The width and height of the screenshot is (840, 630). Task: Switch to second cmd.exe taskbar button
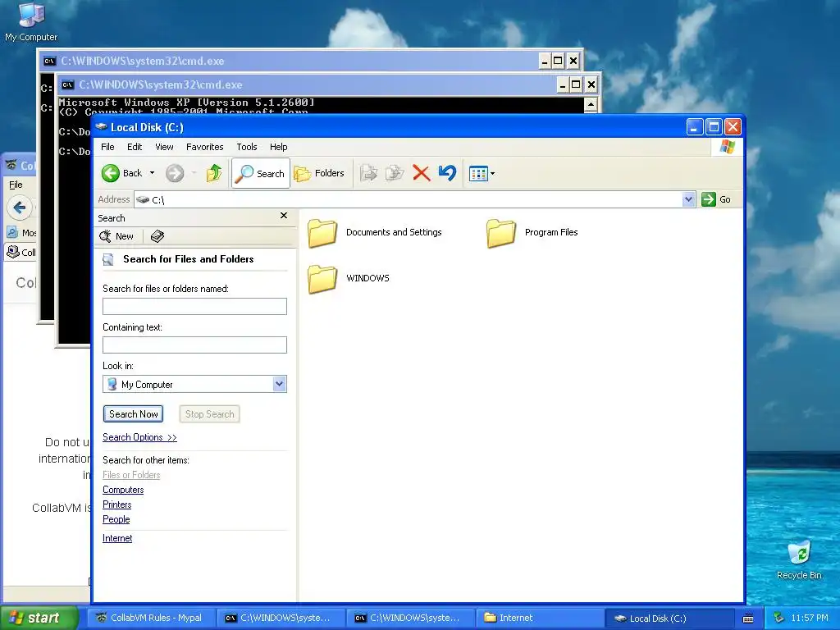tap(411, 618)
